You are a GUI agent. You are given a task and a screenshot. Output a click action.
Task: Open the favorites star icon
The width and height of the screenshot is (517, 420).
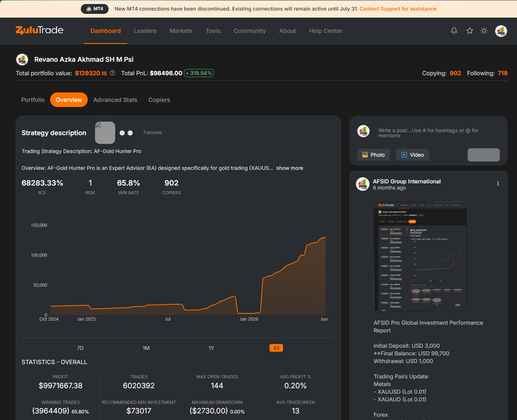click(470, 31)
